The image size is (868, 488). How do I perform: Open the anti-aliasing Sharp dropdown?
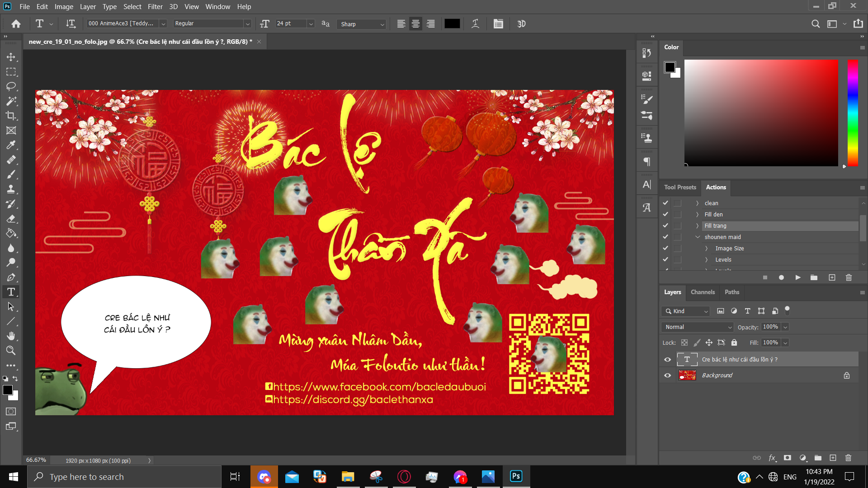(x=362, y=24)
